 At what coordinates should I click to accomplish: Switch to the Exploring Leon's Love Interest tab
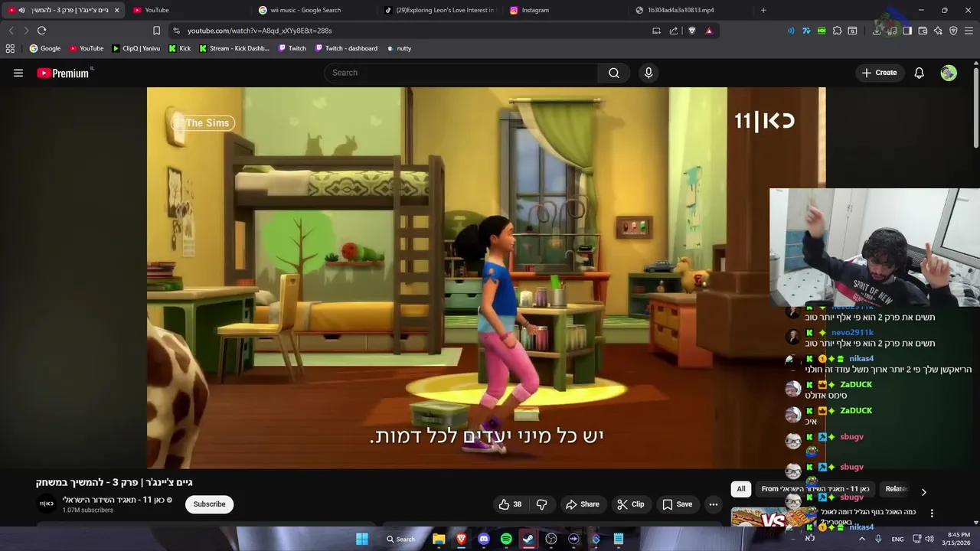coord(438,10)
